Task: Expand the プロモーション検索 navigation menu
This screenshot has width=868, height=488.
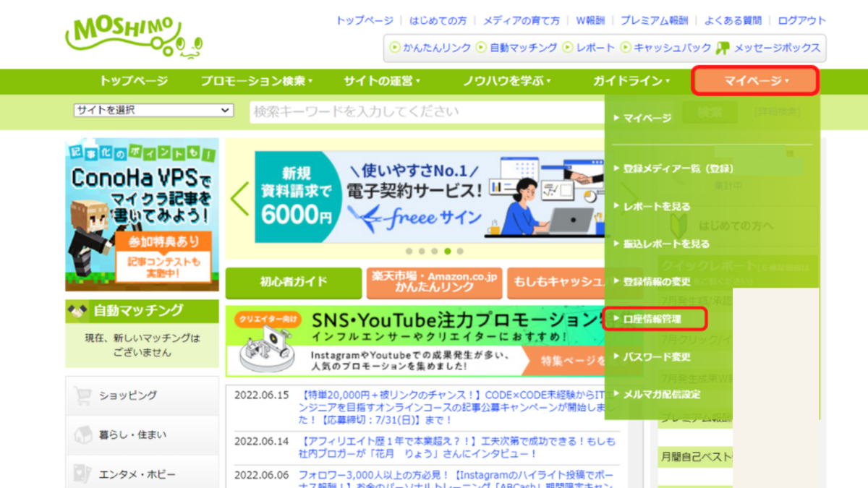Action: (257, 81)
